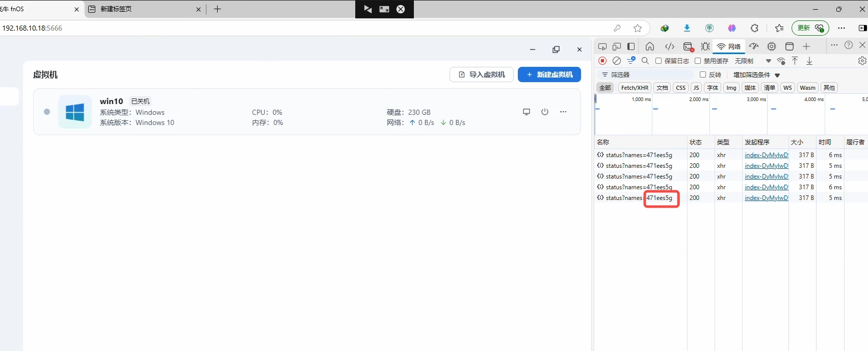
Task: Open the Elements code brackets tab
Action: tap(670, 46)
